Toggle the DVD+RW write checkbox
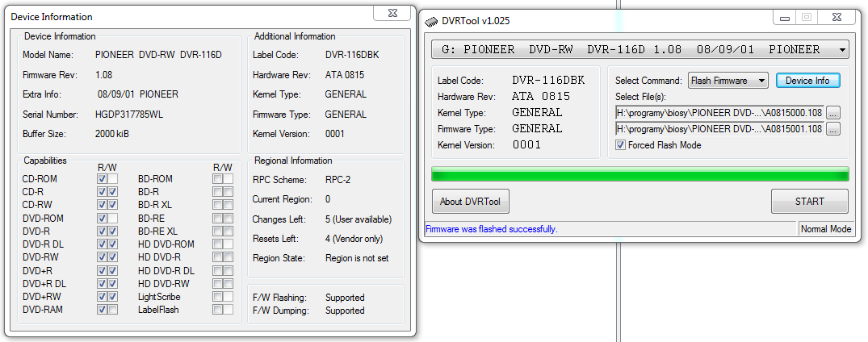Screen dimensions: 868x342 pos(112,297)
